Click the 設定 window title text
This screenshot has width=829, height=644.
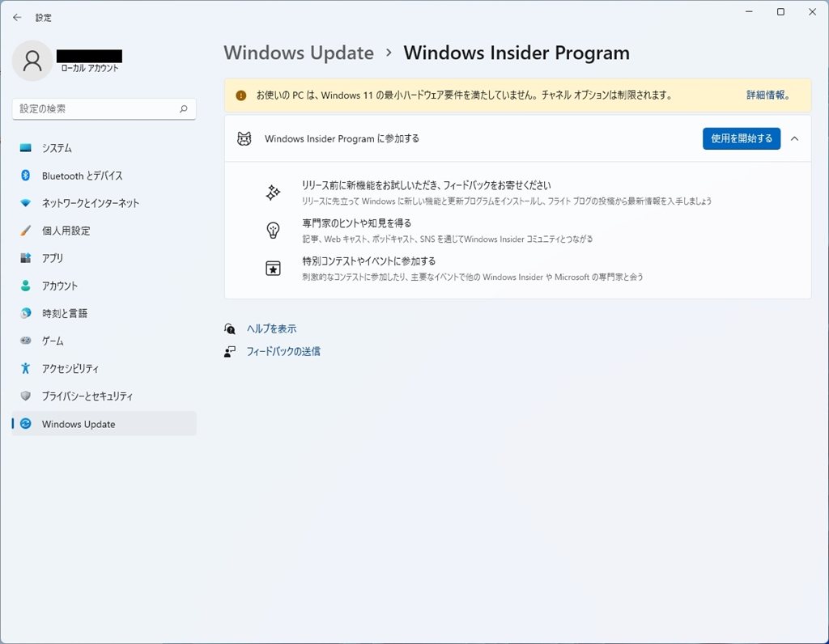point(44,18)
